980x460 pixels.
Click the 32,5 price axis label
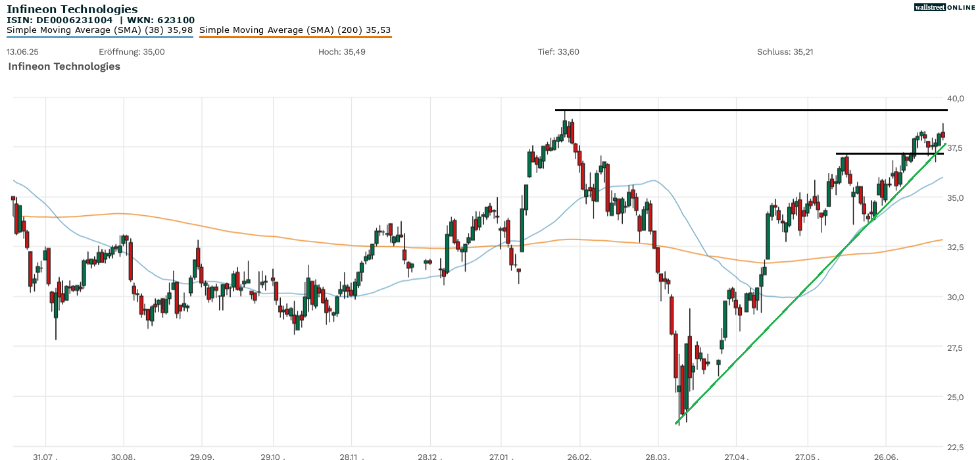pos(956,247)
